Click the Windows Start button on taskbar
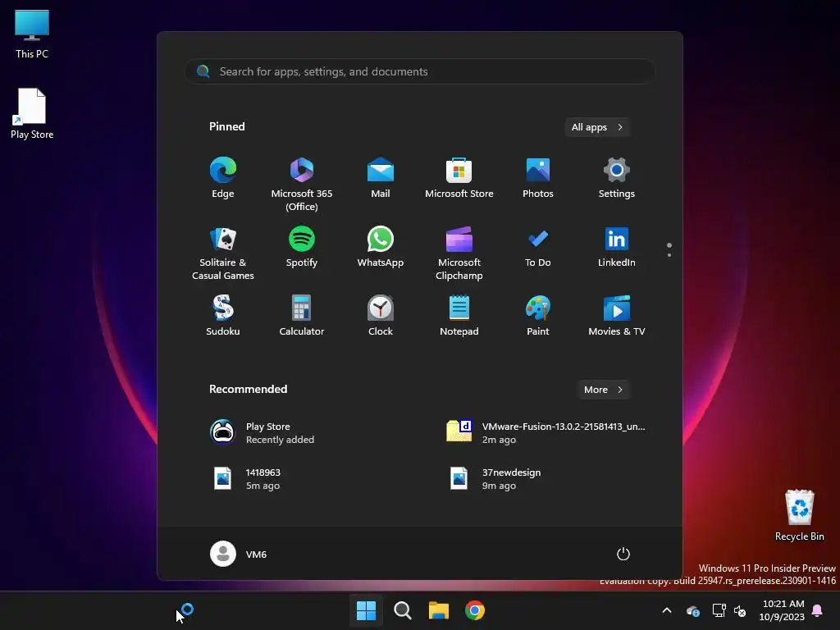Image resolution: width=840 pixels, height=630 pixels. tap(367, 610)
